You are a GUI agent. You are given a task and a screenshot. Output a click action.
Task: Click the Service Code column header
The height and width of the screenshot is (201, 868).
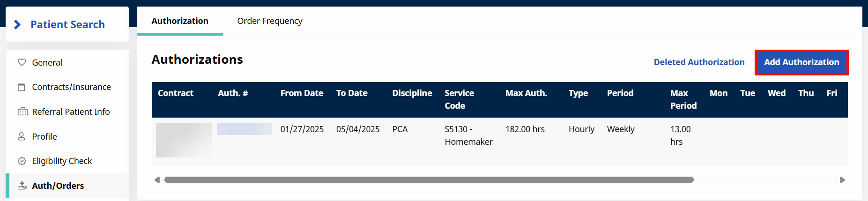coord(459,99)
